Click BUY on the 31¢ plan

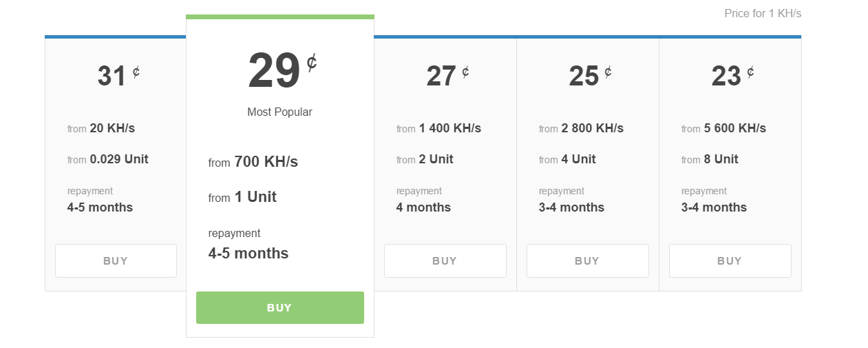pos(116,260)
